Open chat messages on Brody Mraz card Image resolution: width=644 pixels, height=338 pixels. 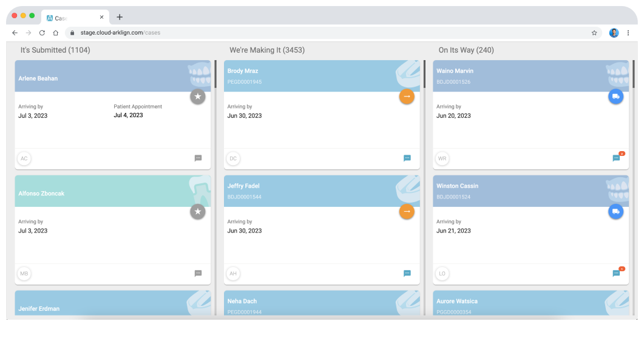click(x=407, y=158)
